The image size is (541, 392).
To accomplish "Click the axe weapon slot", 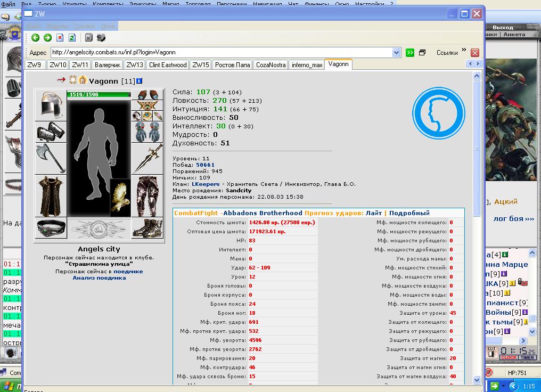I will pos(51,158).
